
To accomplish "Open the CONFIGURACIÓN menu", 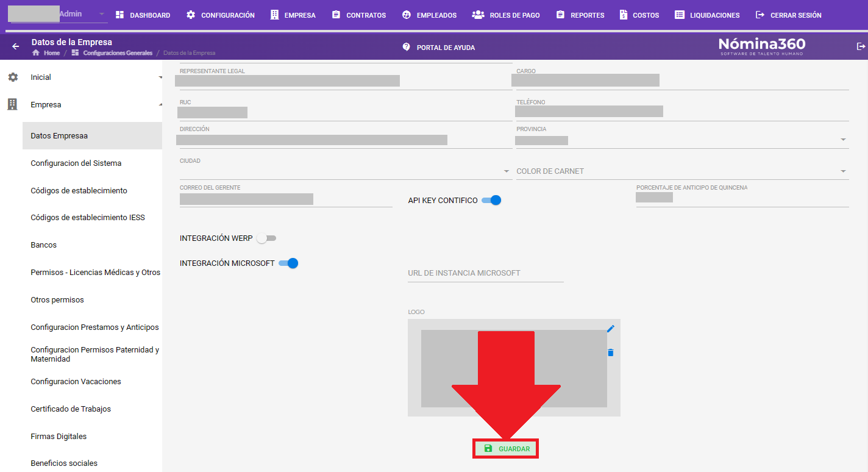I will (221, 15).
